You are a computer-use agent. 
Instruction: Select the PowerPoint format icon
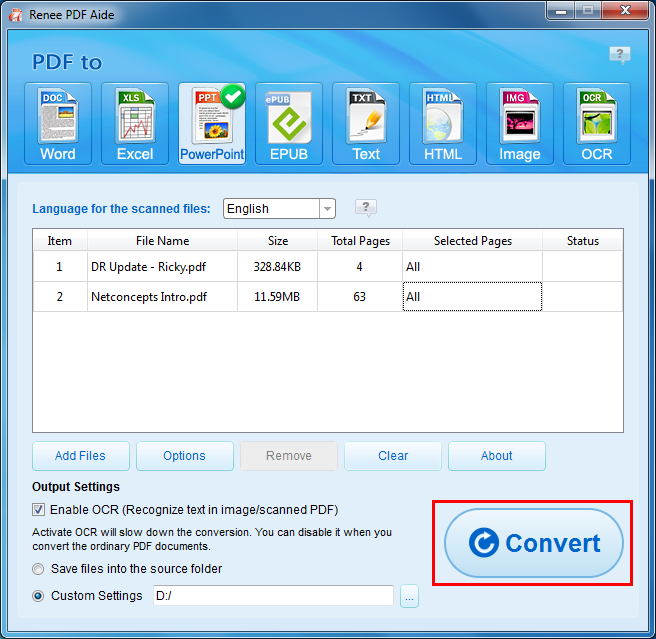(x=212, y=123)
